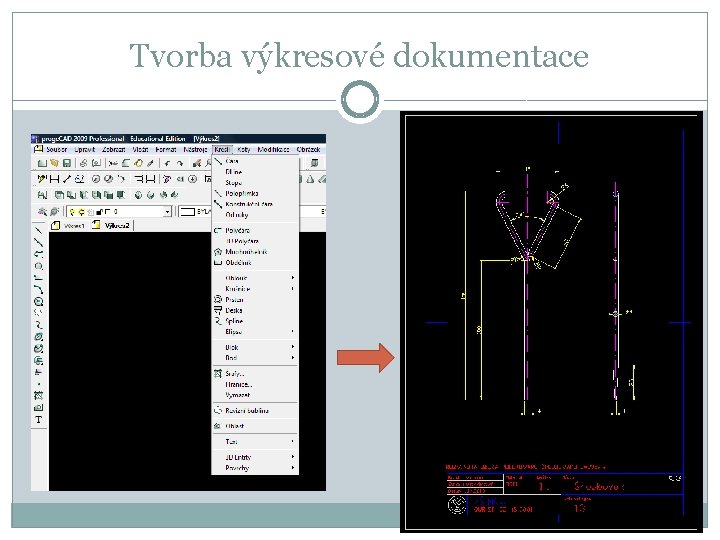
Task: Open the Kóty menu
Action: click(x=244, y=149)
